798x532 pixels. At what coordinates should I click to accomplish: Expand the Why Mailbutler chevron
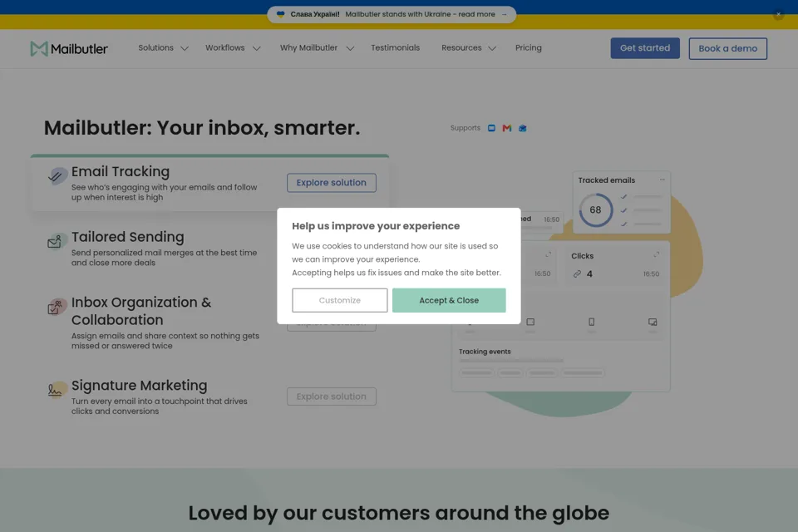350,48
